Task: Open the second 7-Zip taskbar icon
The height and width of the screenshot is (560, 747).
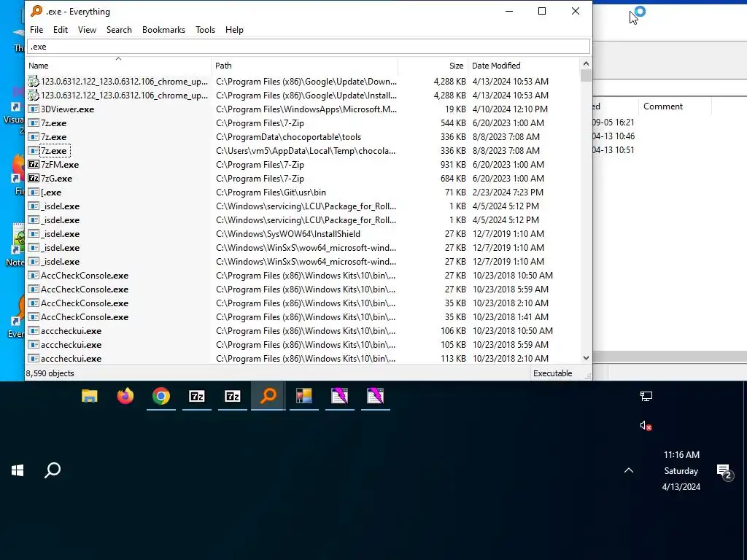Action: (233, 396)
